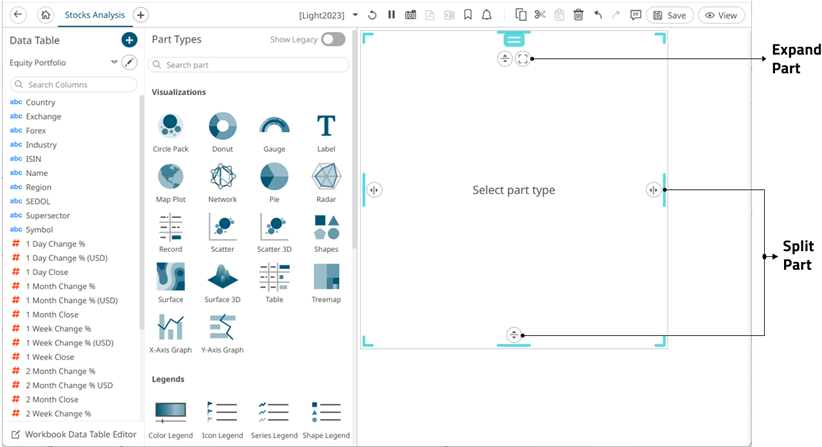This screenshot has width=822, height=447.
Task: Click the copy icon in toolbar
Action: (521, 15)
